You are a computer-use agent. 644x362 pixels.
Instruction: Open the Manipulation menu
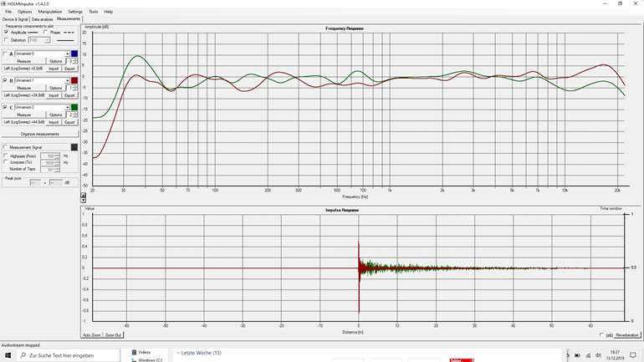50,12
